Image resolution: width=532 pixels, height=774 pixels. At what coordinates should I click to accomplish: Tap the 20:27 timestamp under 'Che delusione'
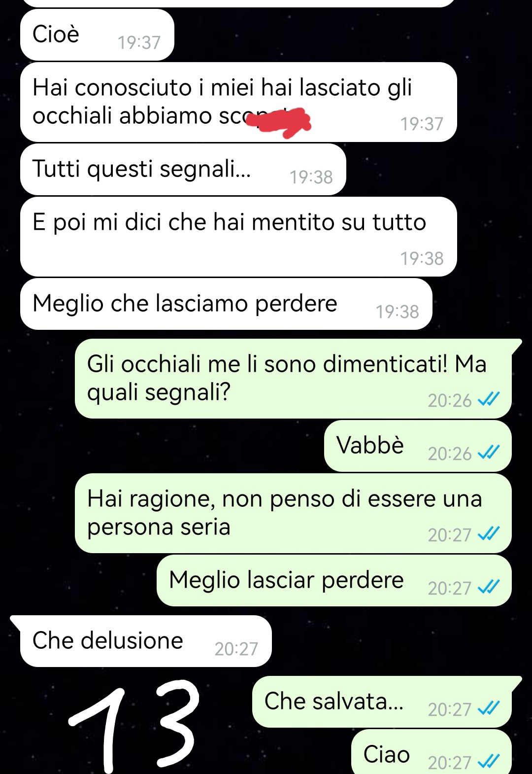(236, 648)
